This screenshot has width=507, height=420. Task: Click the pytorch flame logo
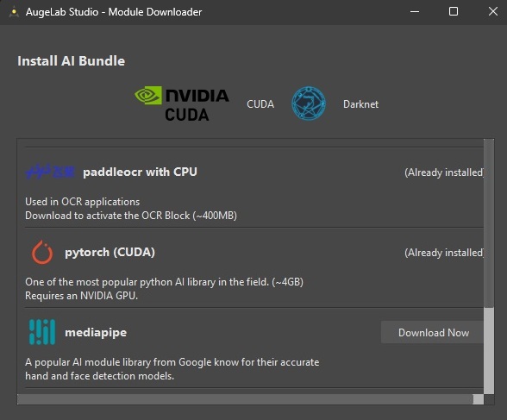[x=42, y=252]
